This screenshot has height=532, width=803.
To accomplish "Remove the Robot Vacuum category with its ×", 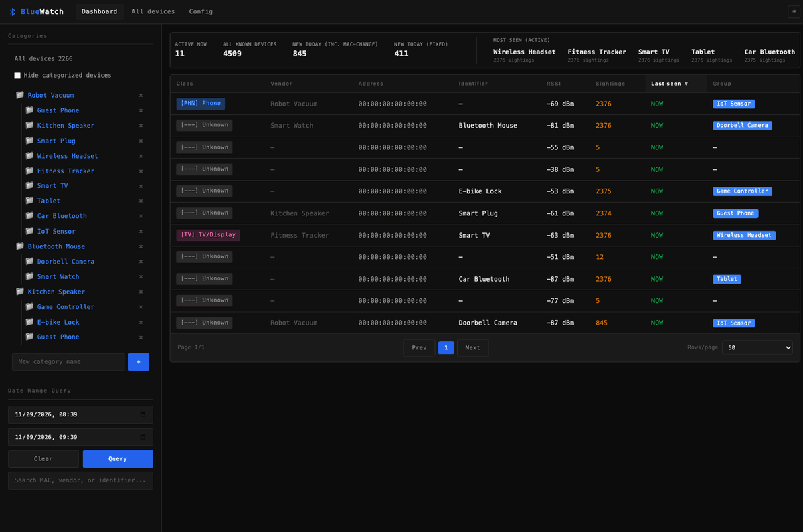I will pyautogui.click(x=141, y=96).
